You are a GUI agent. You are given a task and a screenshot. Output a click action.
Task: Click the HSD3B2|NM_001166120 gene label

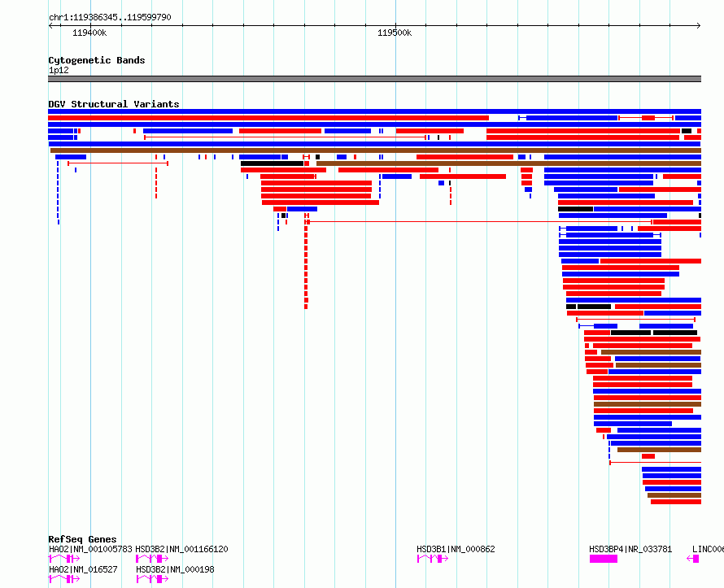(x=182, y=549)
